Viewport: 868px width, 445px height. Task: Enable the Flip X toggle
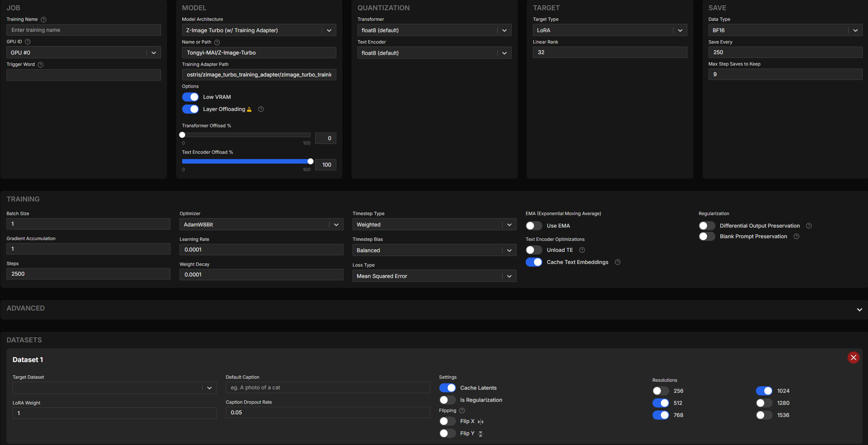click(447, 421)
